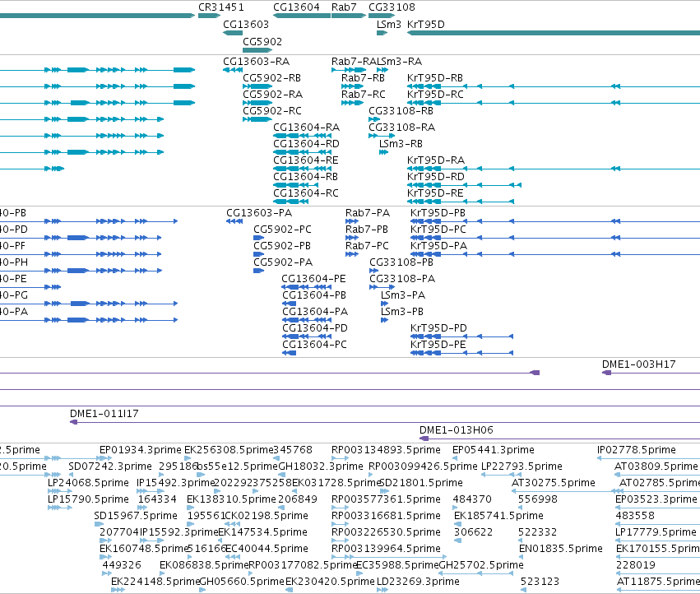Select transcript CG13604-RA
Image resolution: width=700 pixels, height=594 pixels.
[x=307, y=128]
